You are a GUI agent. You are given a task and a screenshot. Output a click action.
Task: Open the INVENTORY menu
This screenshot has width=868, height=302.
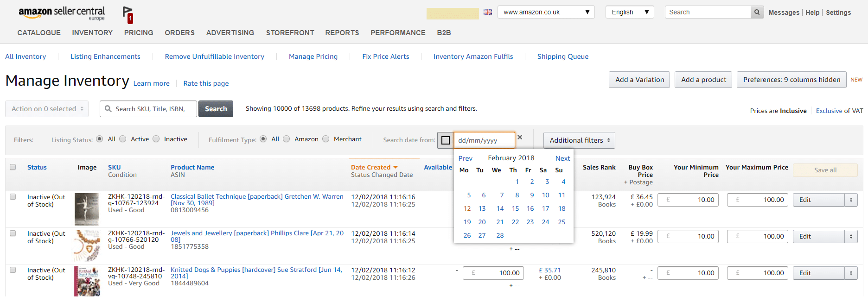coord(92,33)
